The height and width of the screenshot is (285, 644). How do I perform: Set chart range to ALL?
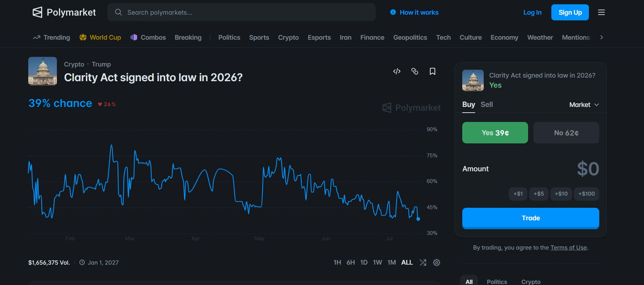pyautogui.click(x=407, y=262)
